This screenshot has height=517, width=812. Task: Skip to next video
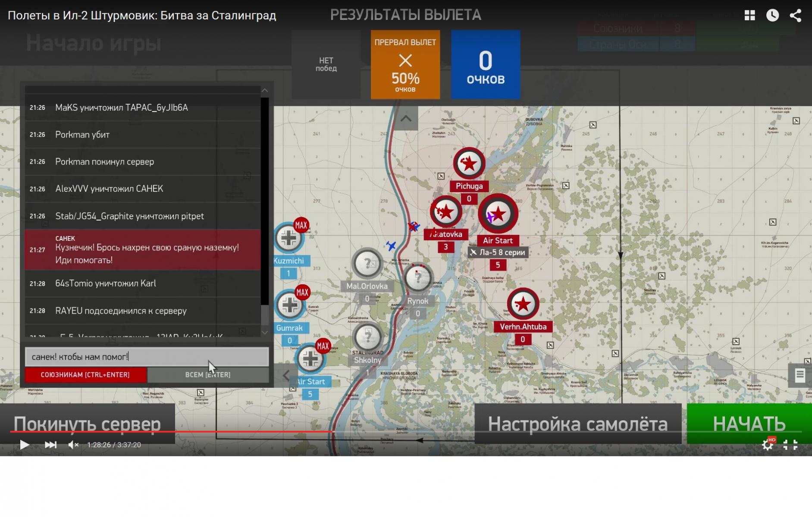[x=50, y=445]
